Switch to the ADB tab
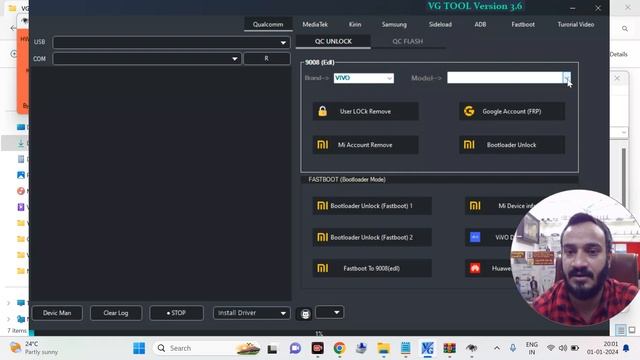 (x=480, y=24)
